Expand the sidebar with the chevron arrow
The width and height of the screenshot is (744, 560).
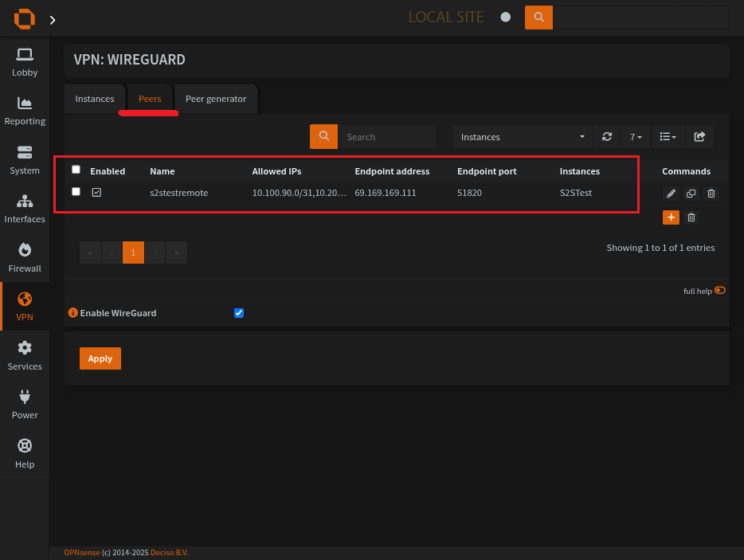pyautogui.click(x=53, y=20)
